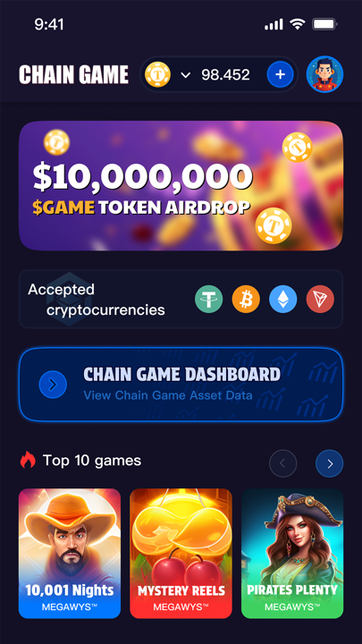362x644 pixels.
Task: Show next games with right arrow
Action: coord(329,463)
